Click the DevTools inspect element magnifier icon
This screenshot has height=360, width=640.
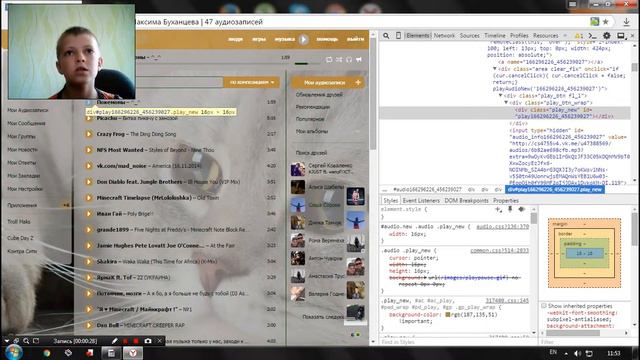[x=386, y=36]
